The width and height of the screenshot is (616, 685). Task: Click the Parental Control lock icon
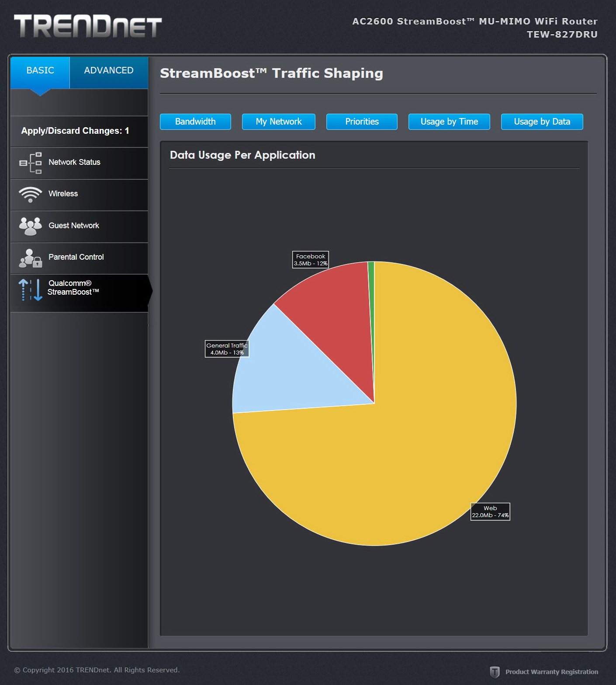tap(31, 258)
